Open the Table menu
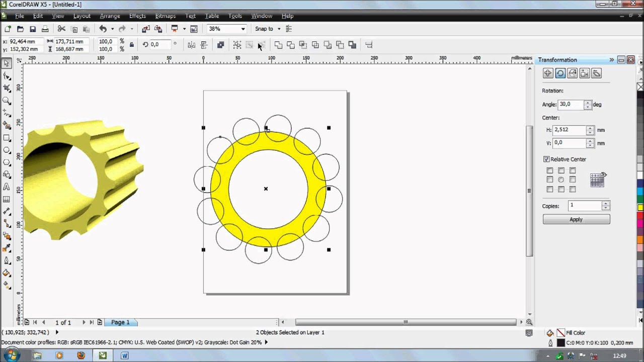 tap(212, 16)
